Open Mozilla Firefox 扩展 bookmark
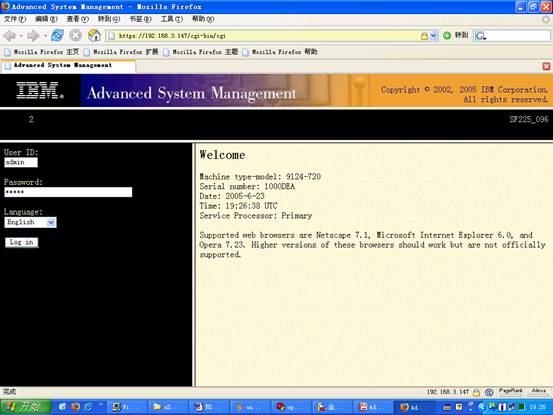Screen dimensions: 553x415 tap(121, 52)
